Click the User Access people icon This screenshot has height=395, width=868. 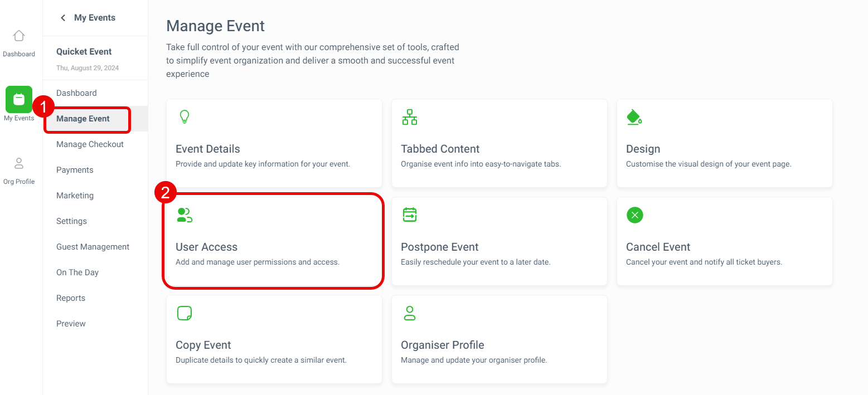tap(185, 215)
